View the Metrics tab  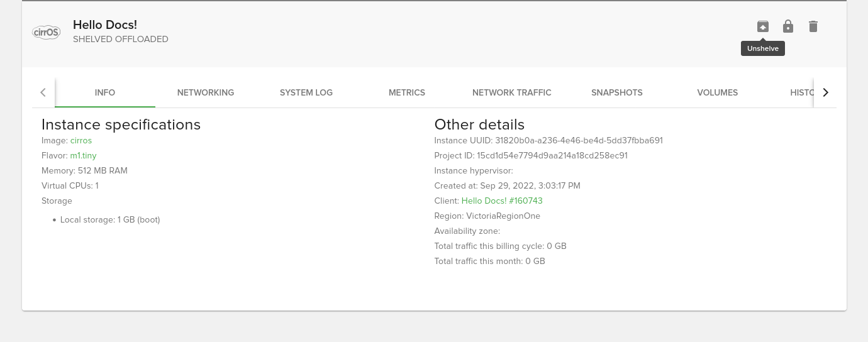coord(407,92)
